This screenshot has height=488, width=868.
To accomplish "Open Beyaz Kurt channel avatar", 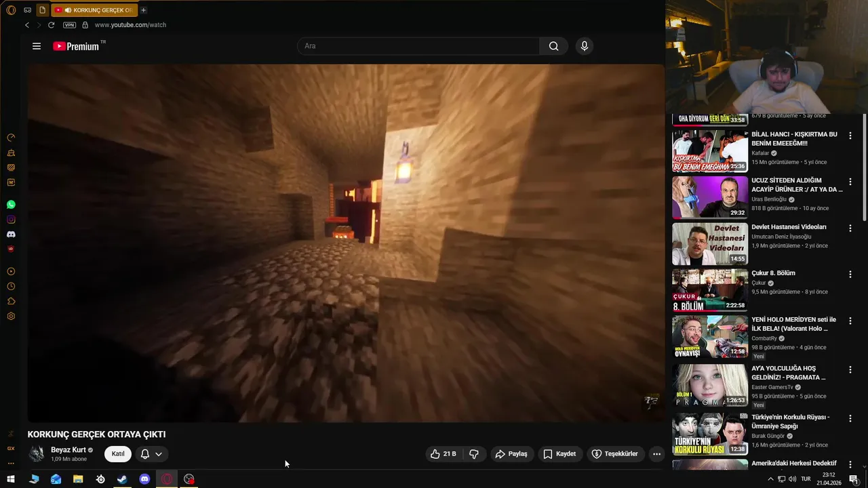I will pyautogui.click(x=37, y=453).
